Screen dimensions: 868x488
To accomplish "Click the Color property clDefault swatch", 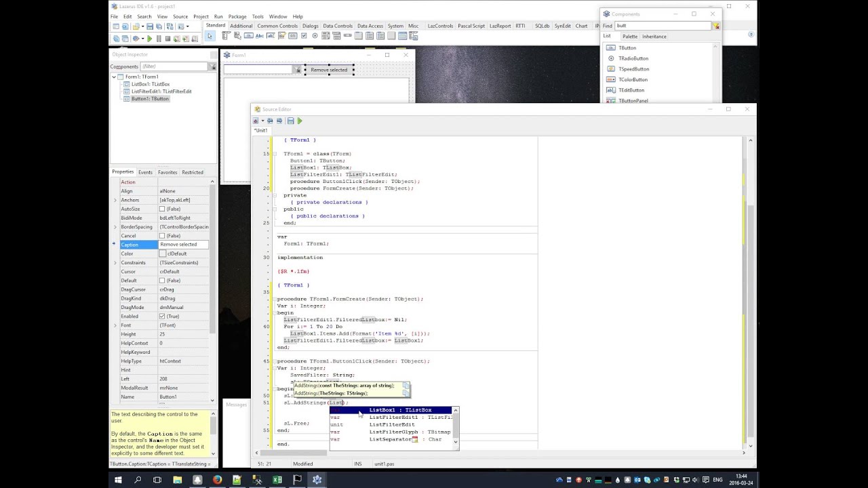I will [163, 253].
